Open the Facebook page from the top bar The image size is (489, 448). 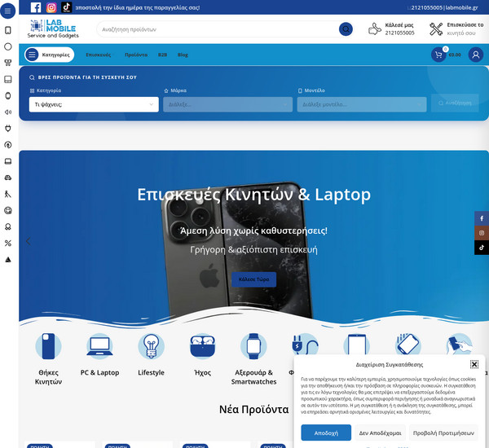pyautogui.click(x=36, y=7)
